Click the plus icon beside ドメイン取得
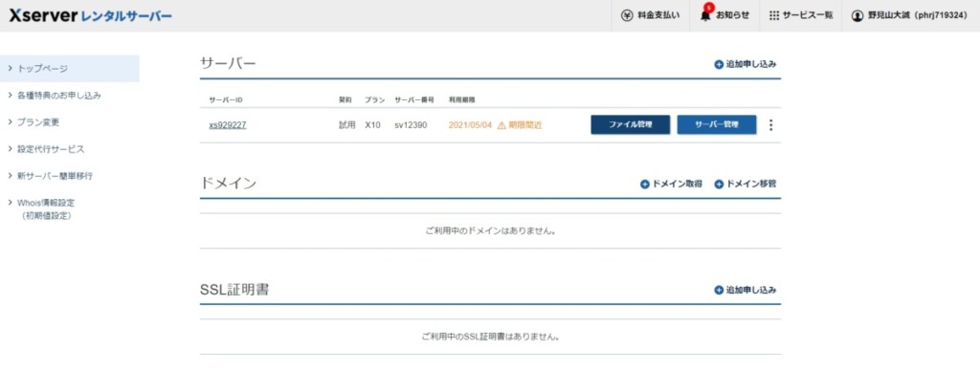 point(645,185)
